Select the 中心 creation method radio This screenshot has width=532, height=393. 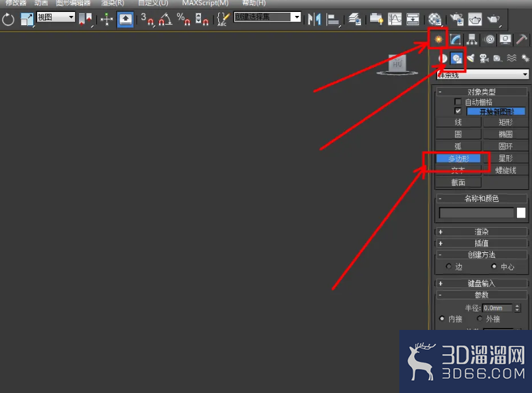(x=494, y=266)
